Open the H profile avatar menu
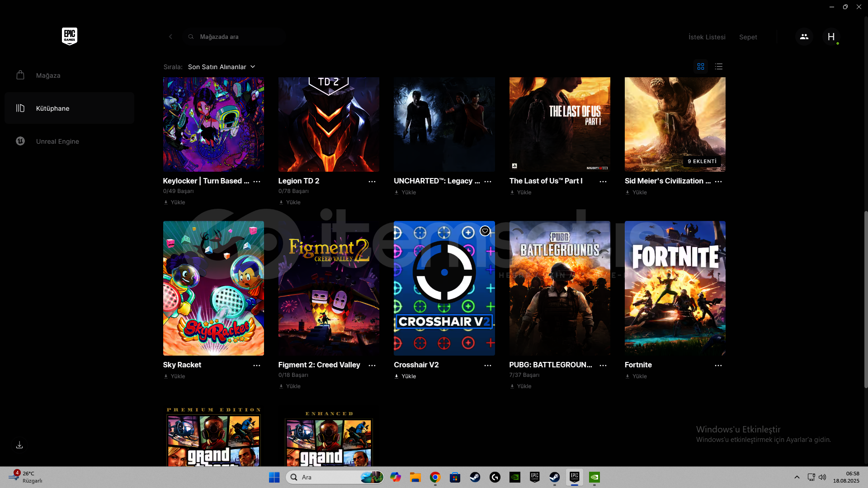Screen dimensions: 868x488 (831, 37)
